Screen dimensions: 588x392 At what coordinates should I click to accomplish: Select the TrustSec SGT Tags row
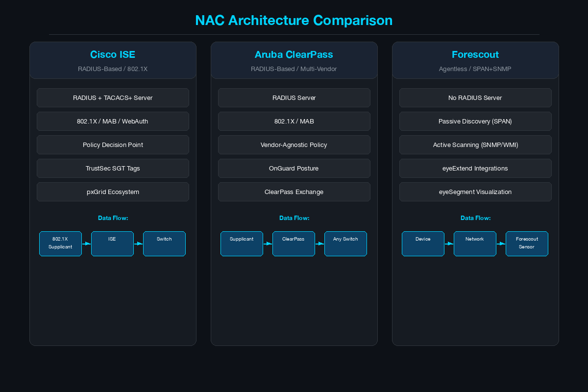(113, 168)
